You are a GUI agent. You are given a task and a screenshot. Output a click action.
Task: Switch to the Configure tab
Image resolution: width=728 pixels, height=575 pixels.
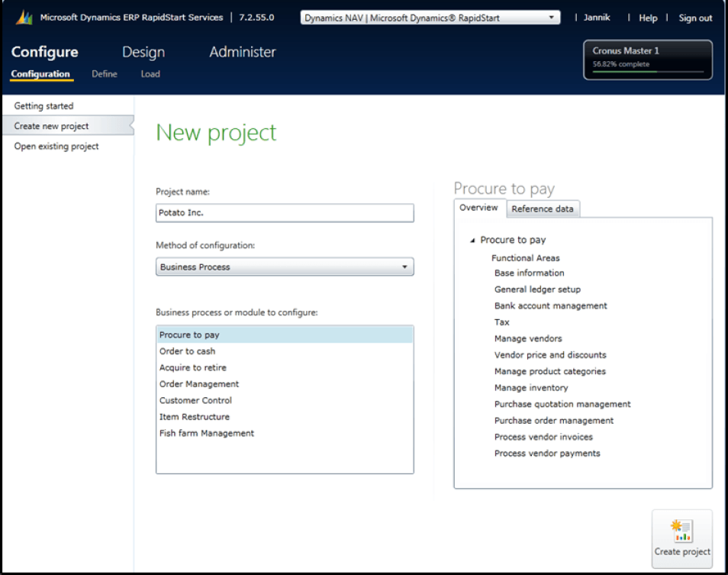[x=44, y=52]
